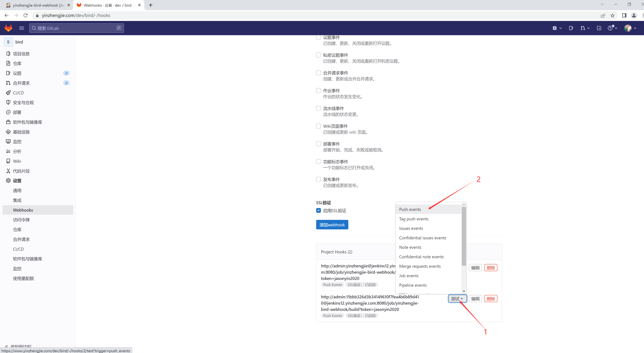
Task: Click the dropdown list scrollbar thumb
Action: (464, 236)
